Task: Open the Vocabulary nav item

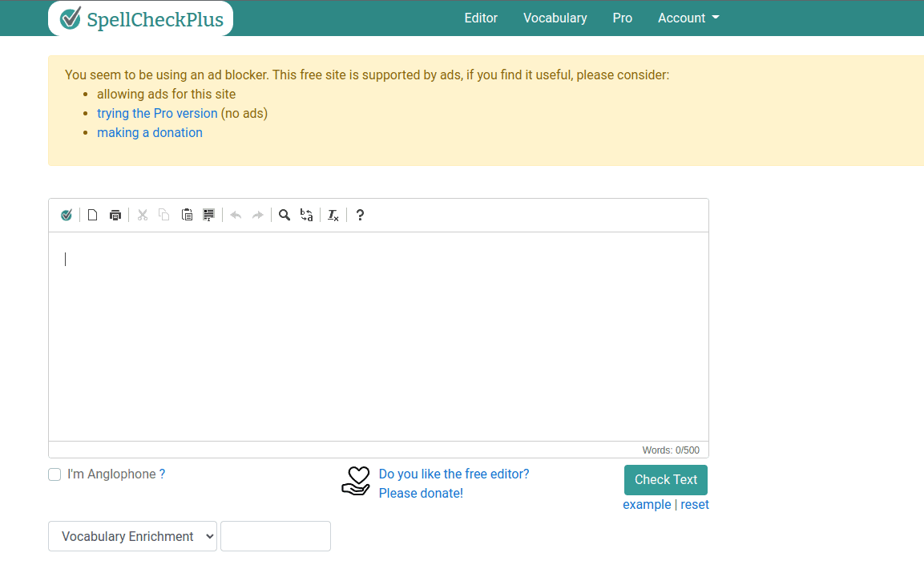Action: click(555, 18)
